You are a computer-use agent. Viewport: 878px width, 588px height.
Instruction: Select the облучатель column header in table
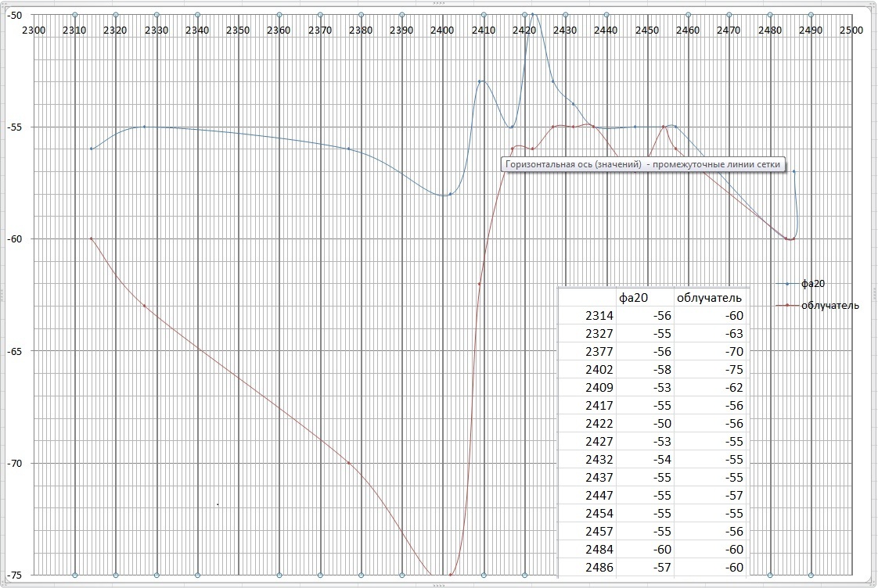[709, 298]
